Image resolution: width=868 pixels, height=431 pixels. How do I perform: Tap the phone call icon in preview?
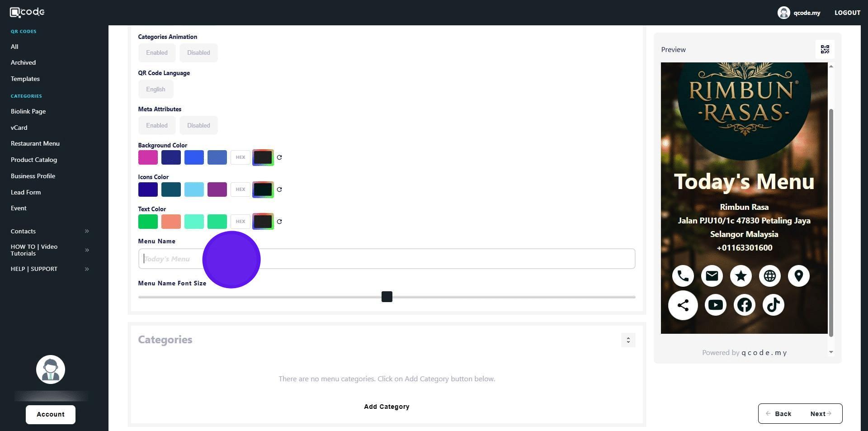[683, 276]
